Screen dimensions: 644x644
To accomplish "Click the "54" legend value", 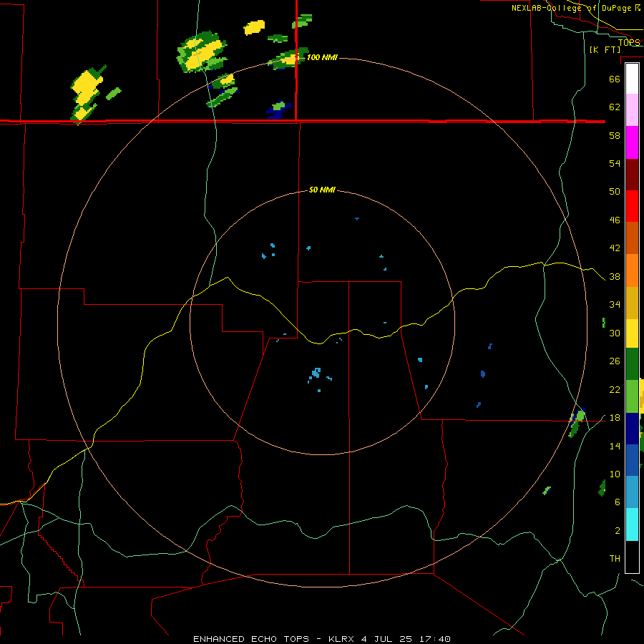I will (615, 163).
